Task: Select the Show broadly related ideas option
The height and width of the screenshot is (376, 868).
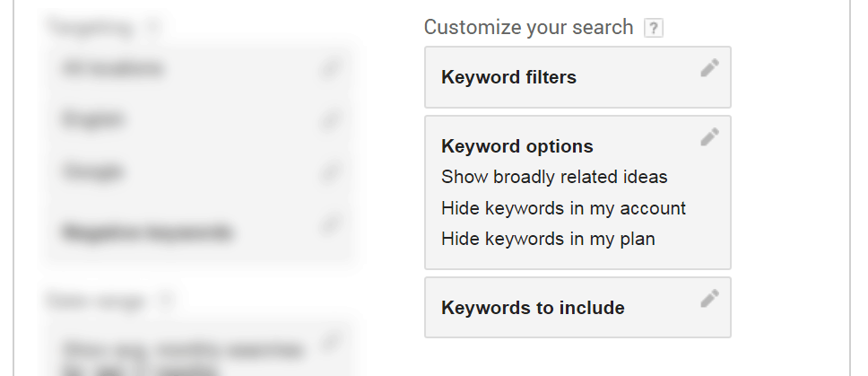Action: pyautogui.click(x=554, y=177)
